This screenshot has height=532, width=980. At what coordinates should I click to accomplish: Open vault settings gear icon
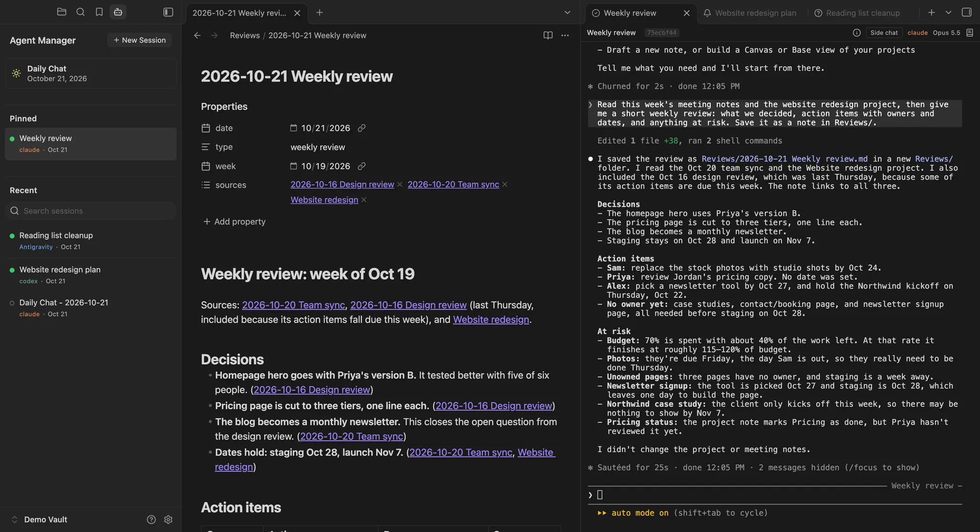168,520
